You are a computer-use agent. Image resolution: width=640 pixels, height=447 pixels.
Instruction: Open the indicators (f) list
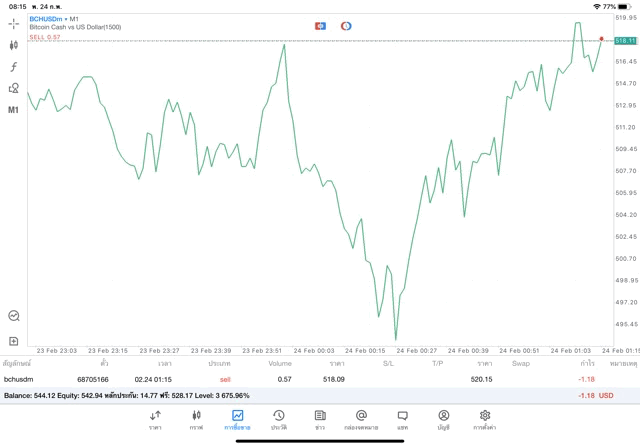(13, 67)
